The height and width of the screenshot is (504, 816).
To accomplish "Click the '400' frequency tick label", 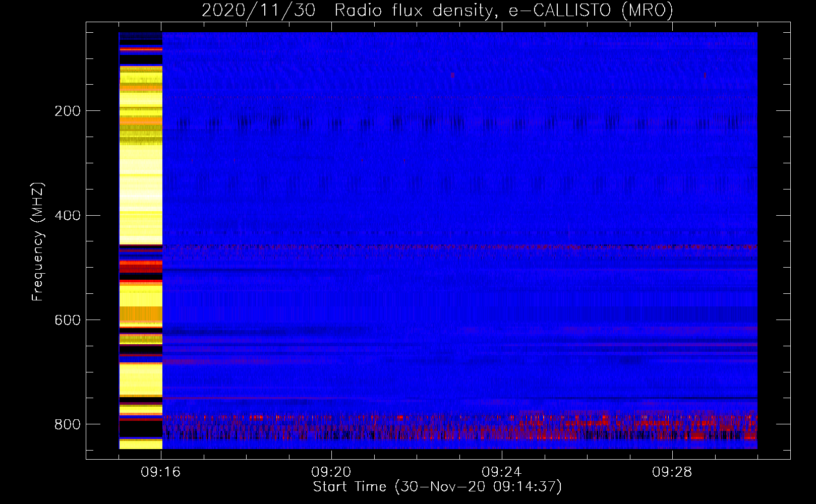I will click(x=67, y=216).
